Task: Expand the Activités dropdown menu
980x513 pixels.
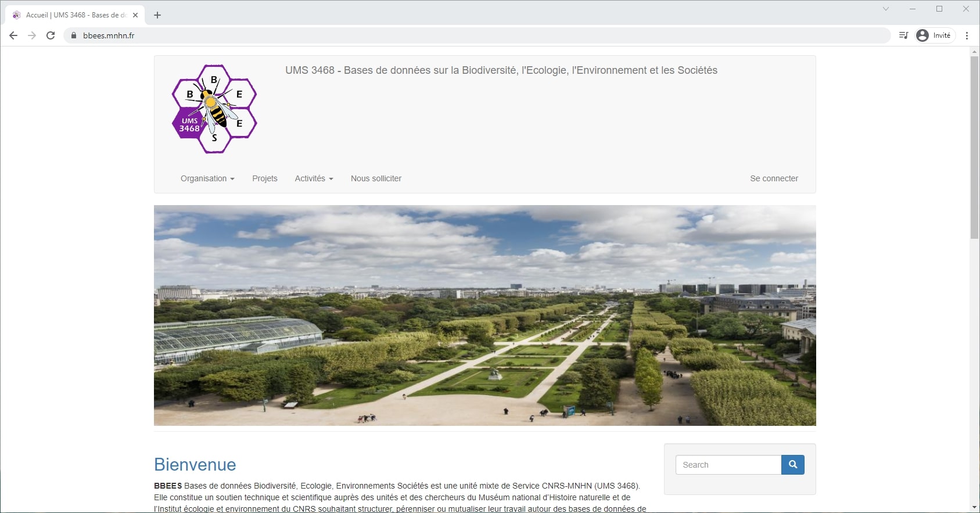Action: click(x=314, y=178)
